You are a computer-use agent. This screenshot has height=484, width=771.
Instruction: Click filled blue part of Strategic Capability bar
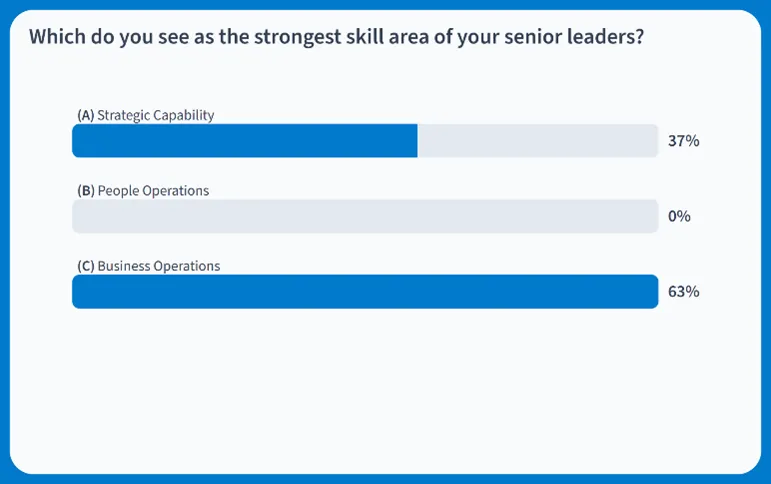coord(244,141)
